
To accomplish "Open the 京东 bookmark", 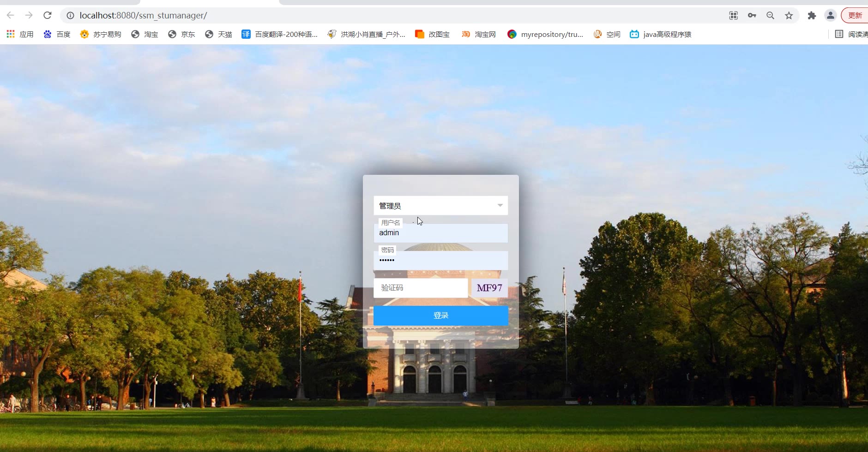I will [x=181, y=34].
